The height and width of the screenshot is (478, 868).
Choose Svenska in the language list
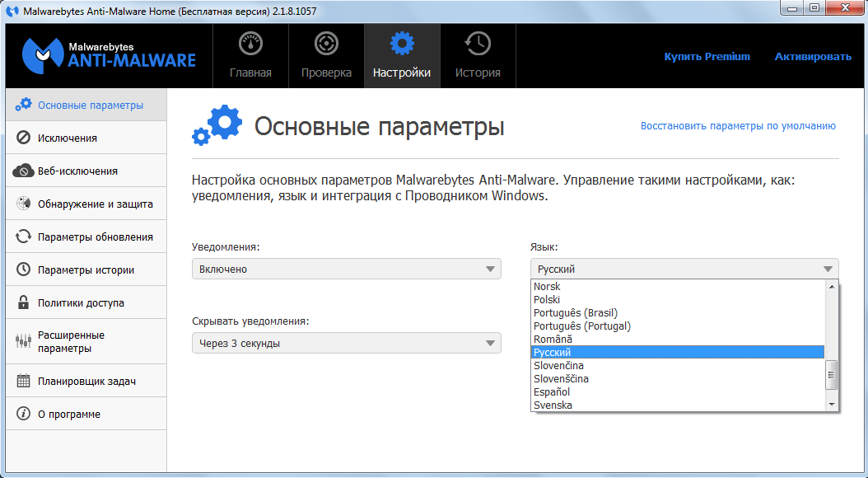tap(677, 405)
